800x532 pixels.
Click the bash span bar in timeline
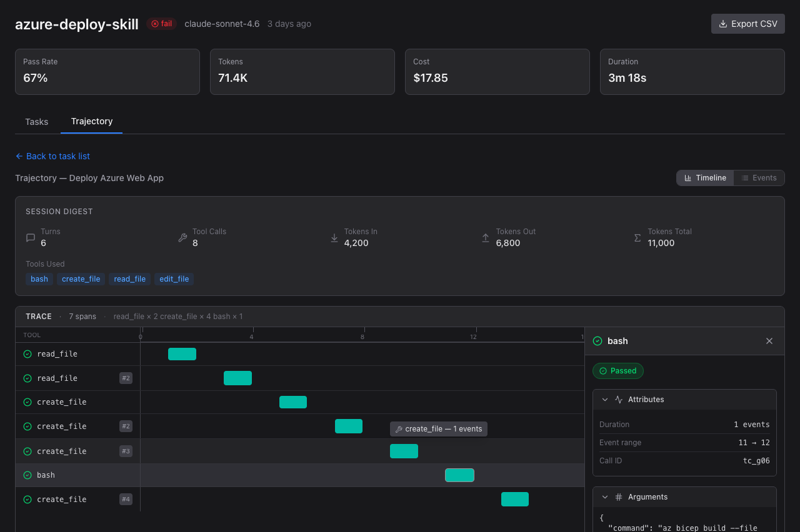click(x=459, y=475)
